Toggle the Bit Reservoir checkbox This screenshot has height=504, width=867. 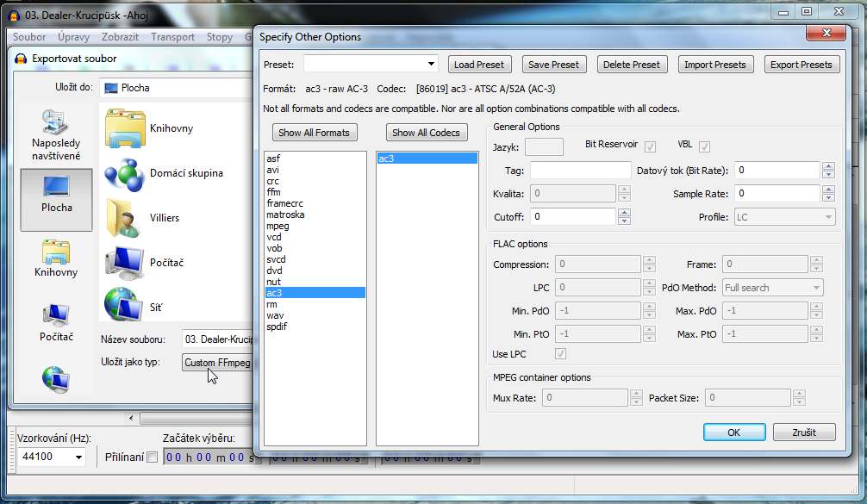[x=651, y=146]
